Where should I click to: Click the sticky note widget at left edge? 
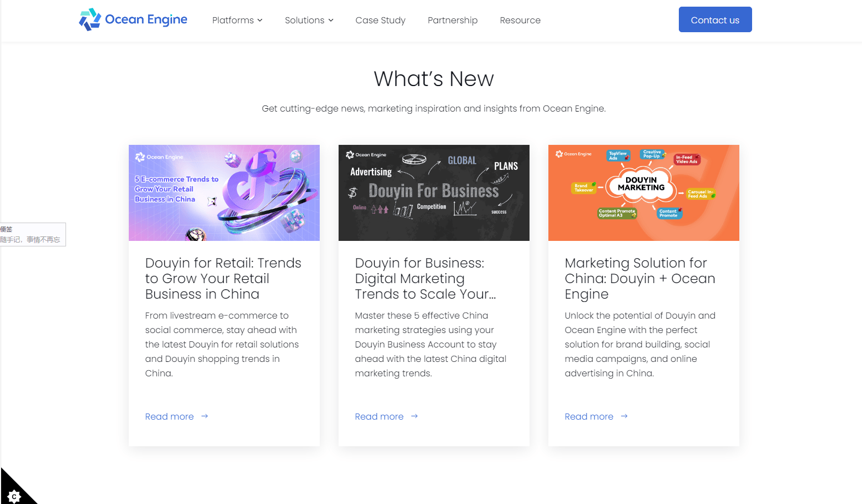(x=33, y=234)
